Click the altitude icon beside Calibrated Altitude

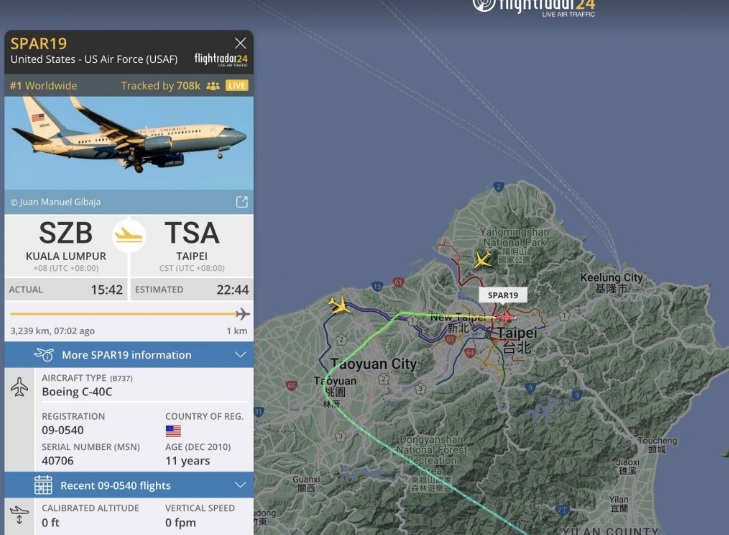click(19, 515)
